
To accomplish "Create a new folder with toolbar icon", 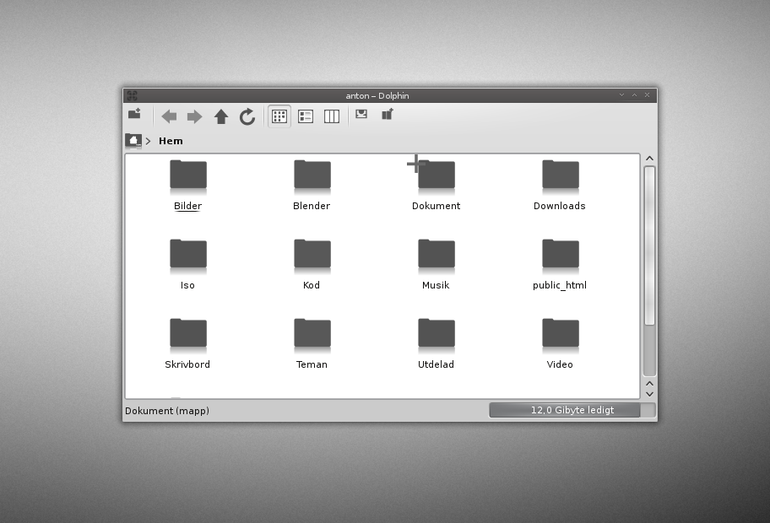I will [135, 114].
